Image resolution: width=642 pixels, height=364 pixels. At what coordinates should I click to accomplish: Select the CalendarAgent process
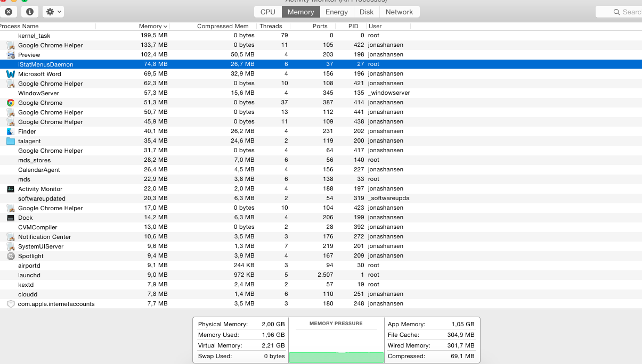[x=321, y=170]
